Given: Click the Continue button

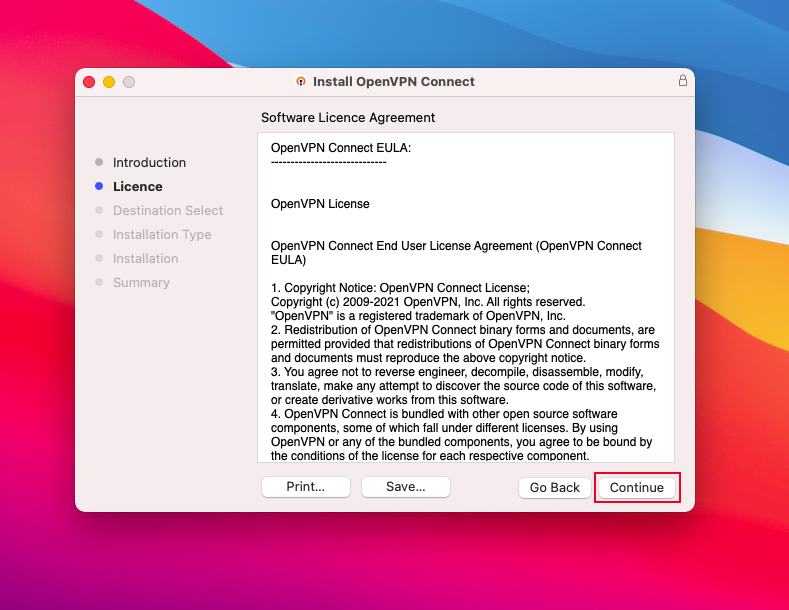Looking at the screenshot, I should (637, 487).
